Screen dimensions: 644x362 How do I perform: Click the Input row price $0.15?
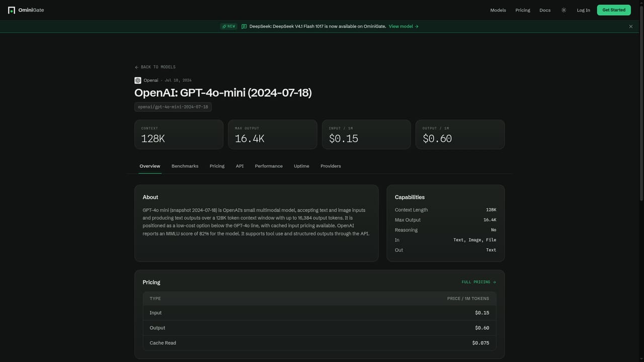[482, 313]
